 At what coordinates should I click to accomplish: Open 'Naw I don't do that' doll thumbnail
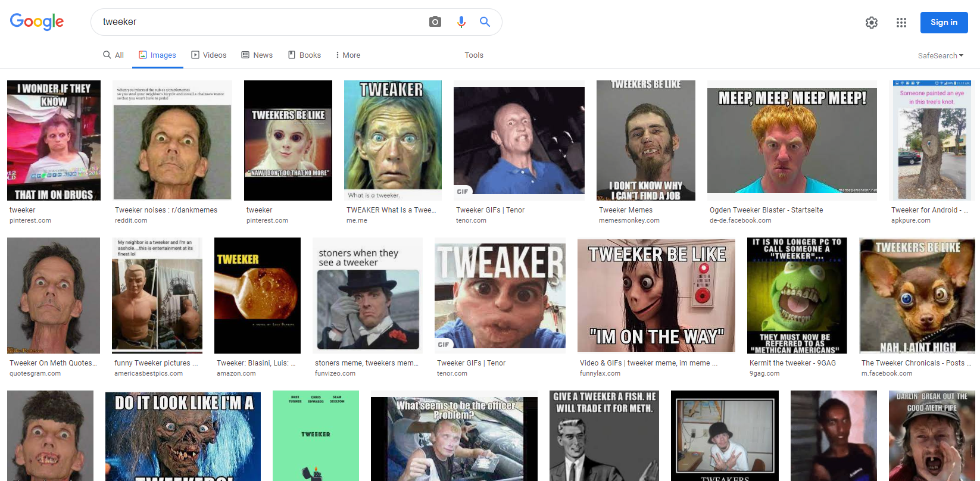[288, 140]
